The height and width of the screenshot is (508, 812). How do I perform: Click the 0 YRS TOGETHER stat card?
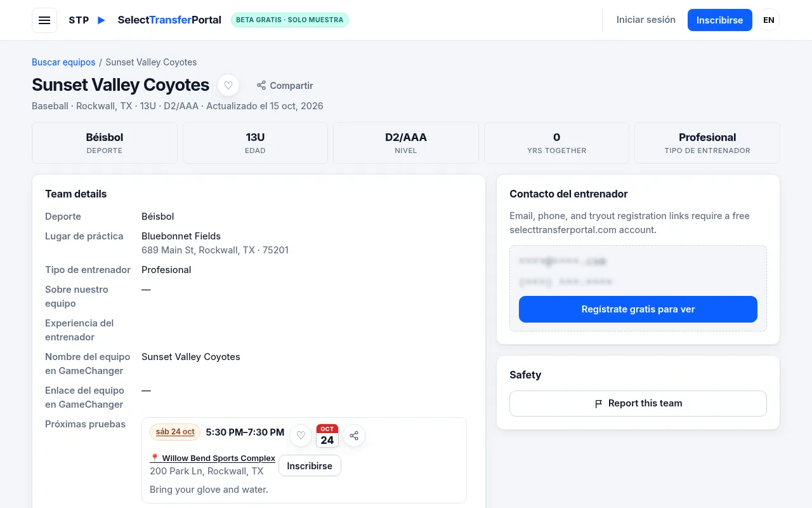pos(556,143)
